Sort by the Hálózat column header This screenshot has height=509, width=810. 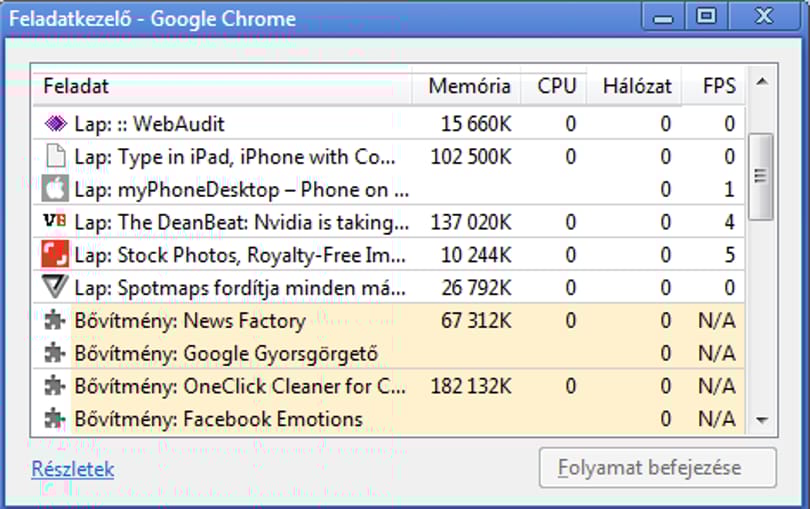[x=635, y=86]
